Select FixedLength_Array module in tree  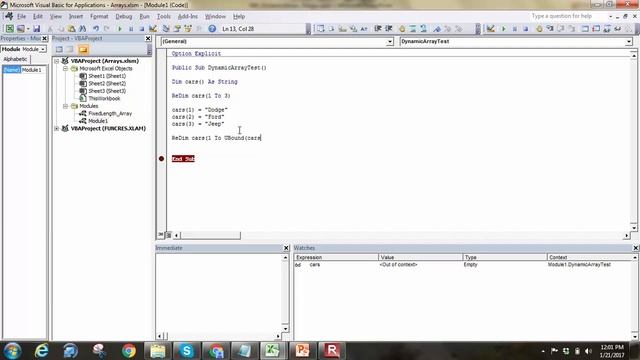click(x=110, y=113)
